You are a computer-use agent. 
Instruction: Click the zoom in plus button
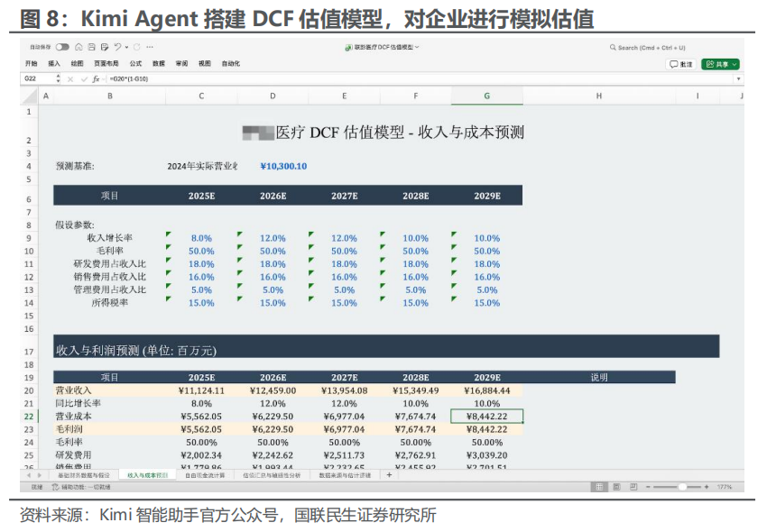(x=707, y=487)
